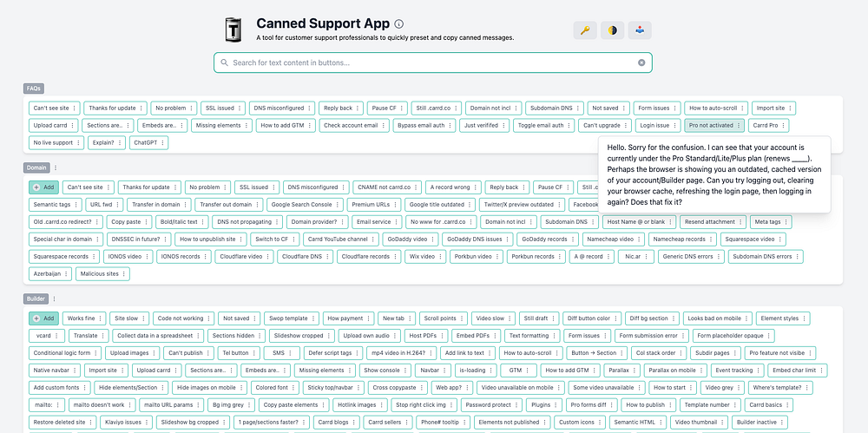Select the Domain section label
Viewport: 868px width, 433px height.
coord(36,167)
